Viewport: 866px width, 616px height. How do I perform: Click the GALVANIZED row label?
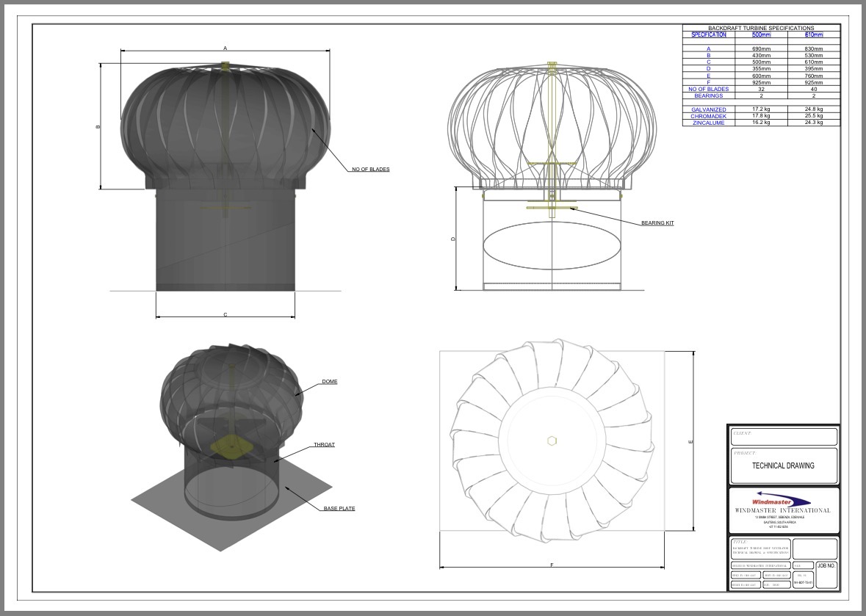[x=709, y=109]
